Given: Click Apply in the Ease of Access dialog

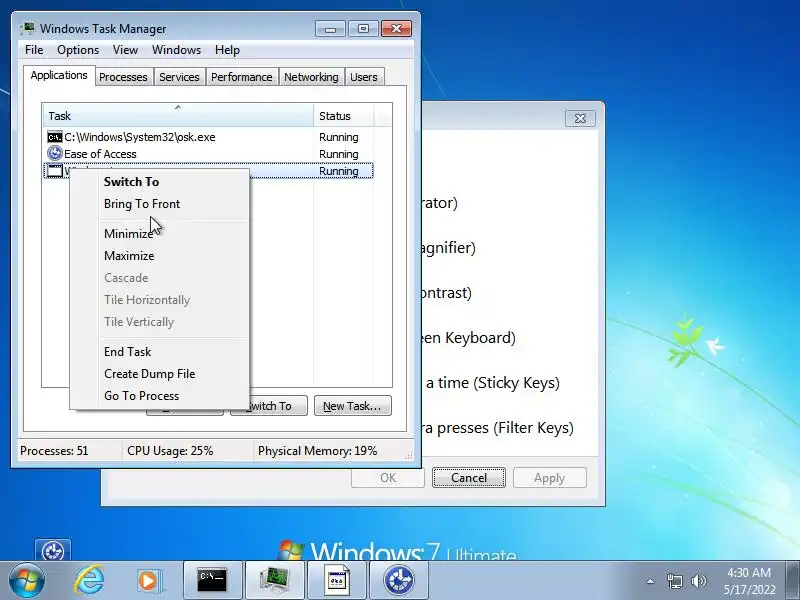Looking at the screenshot, I should tap(549, 478).
